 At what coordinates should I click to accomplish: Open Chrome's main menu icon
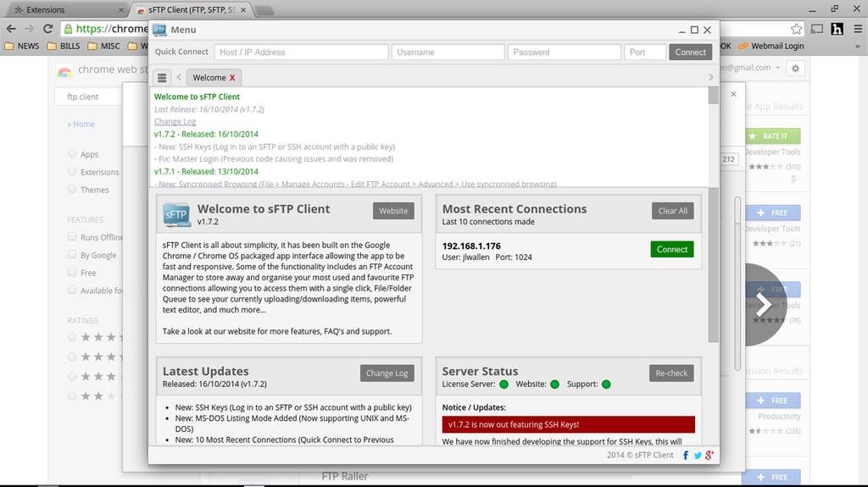pos(858,29)
